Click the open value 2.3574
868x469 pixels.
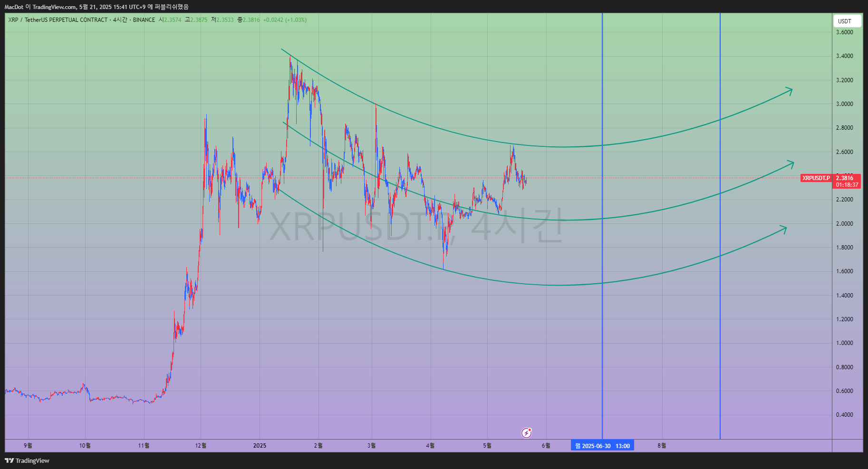pyautogui.click(x=173, y=20)
